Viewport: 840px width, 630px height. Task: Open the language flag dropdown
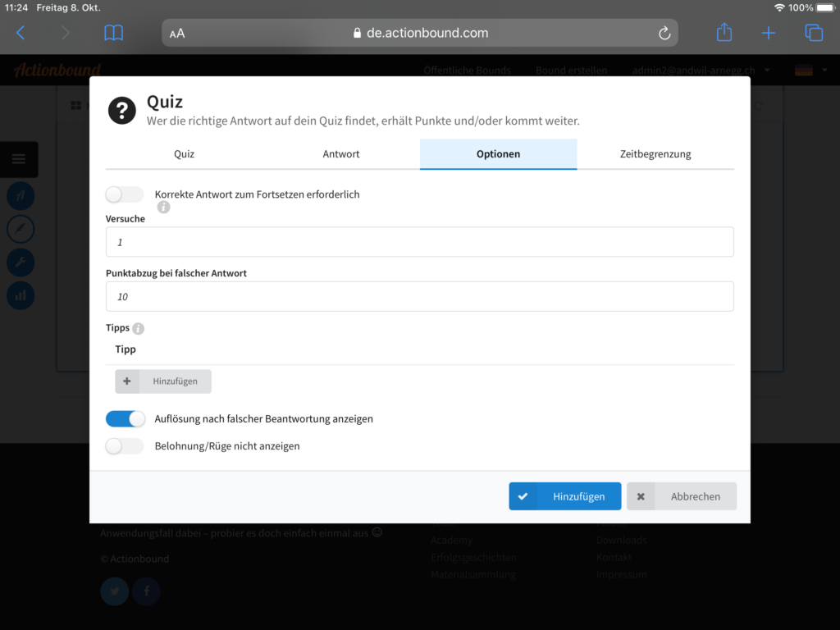808,71
